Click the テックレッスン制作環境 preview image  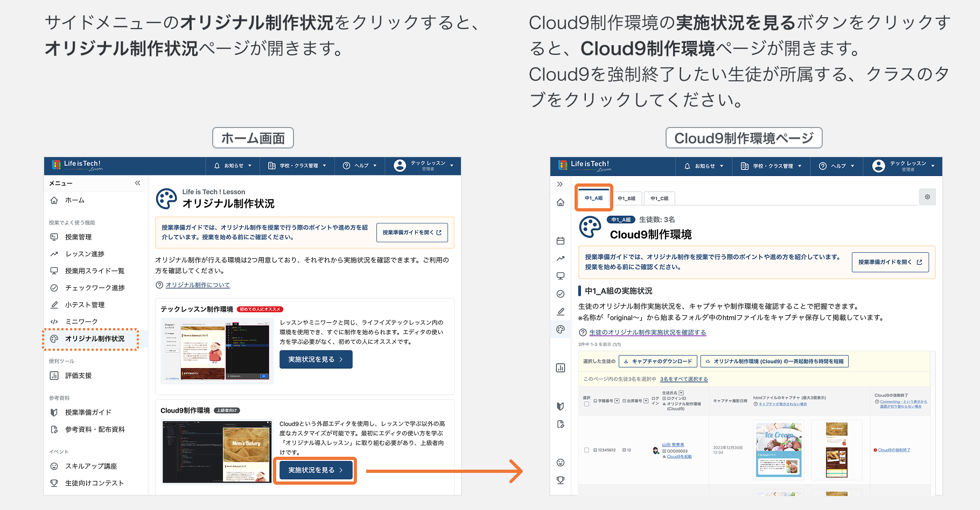click(216, 351)
